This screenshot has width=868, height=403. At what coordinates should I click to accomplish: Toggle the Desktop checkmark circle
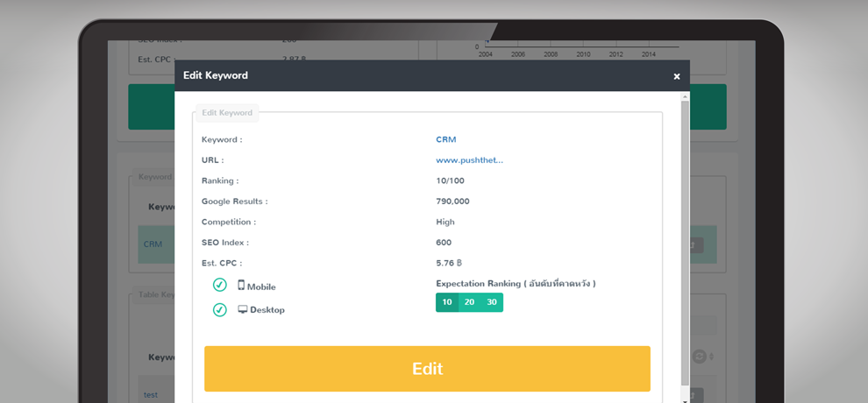click(220, 309)
